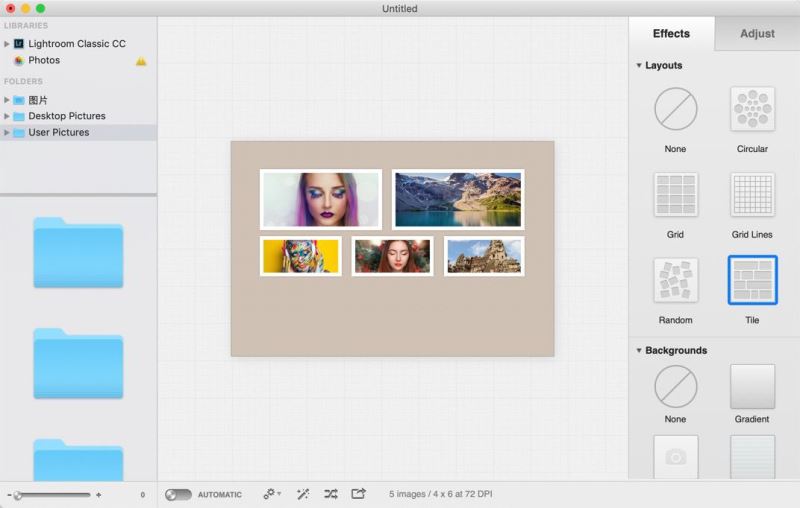800x508 pixels.
Task: Select Lightroom Classic CC in libraries
Action: [x=79, y=44]
